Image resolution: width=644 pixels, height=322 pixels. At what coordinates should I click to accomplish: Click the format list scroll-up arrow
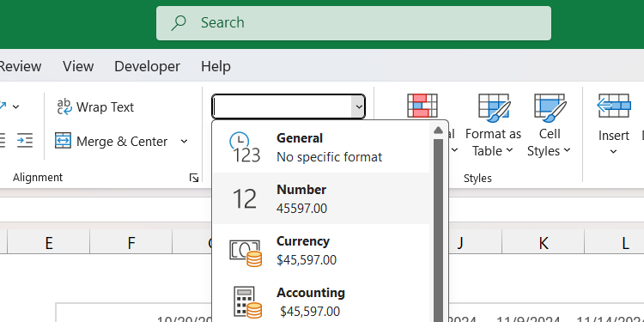pyautogui.click(x=438, y=131)
